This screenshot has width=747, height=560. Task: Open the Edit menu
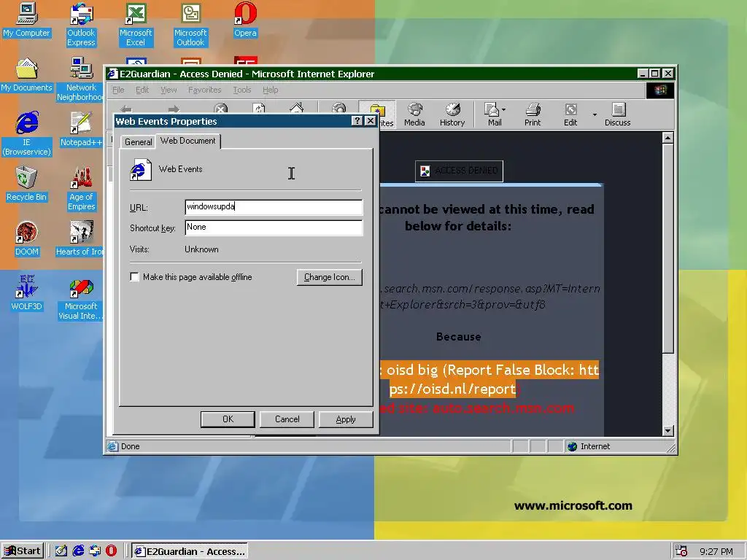pos(142,90)
